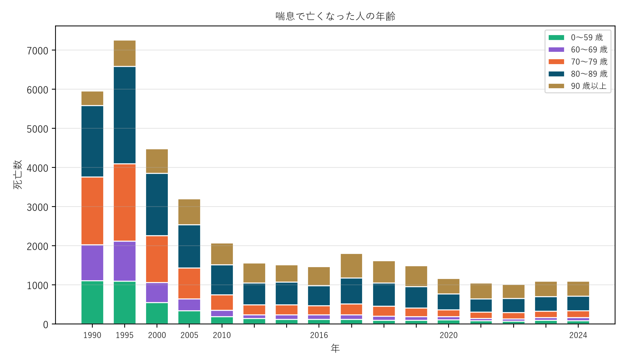The height and width of the screenshot is (364, 626).
Task: Click the y-axis tick label '7000'
Action: pyautogui.click(x=38, y=50)
